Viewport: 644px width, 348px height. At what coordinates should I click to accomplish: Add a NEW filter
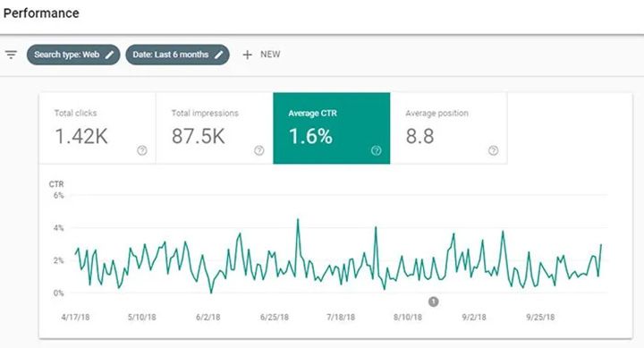261,55
